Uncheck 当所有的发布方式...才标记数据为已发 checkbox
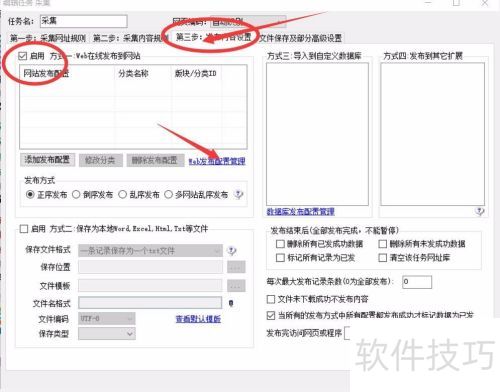The image size is (500, 392). (271, 315)
